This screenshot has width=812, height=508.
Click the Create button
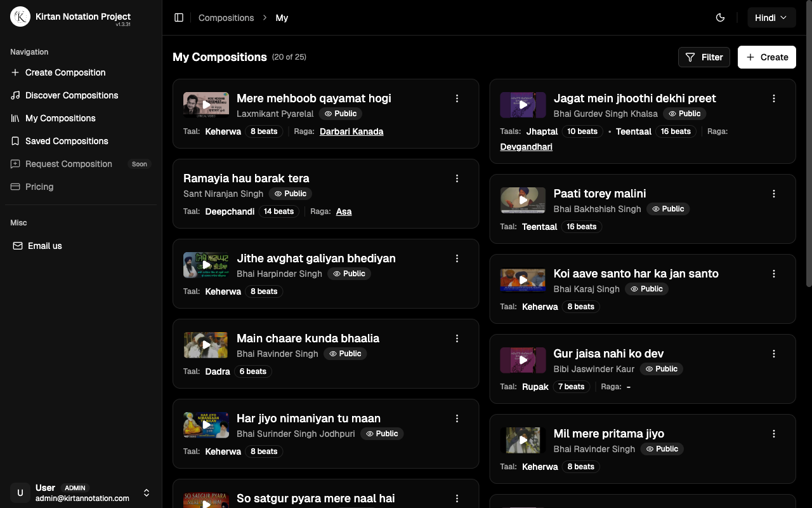[766, 57]
